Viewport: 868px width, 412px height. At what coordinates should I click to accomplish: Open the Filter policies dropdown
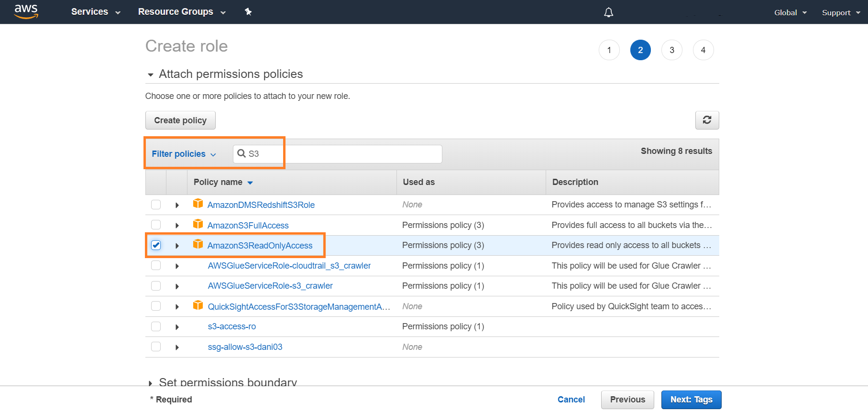click(184, 154)
